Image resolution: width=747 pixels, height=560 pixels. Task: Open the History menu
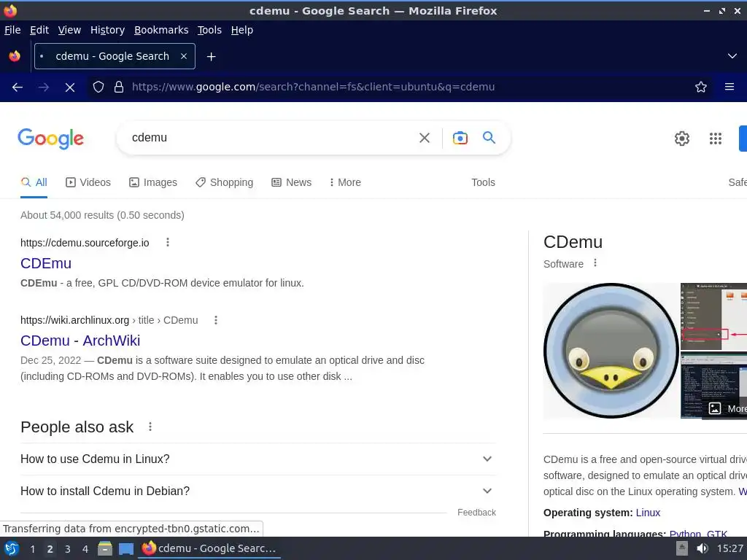click(107, 30)
